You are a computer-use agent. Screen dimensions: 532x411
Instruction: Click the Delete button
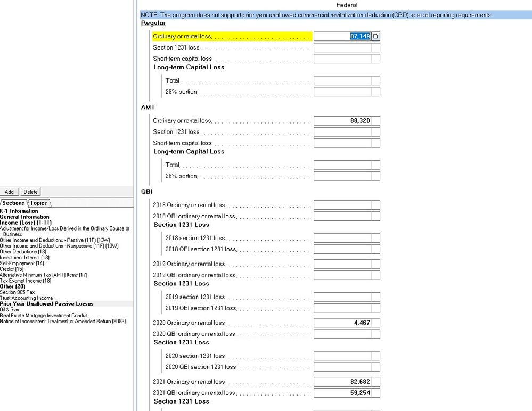pos(30,192)
